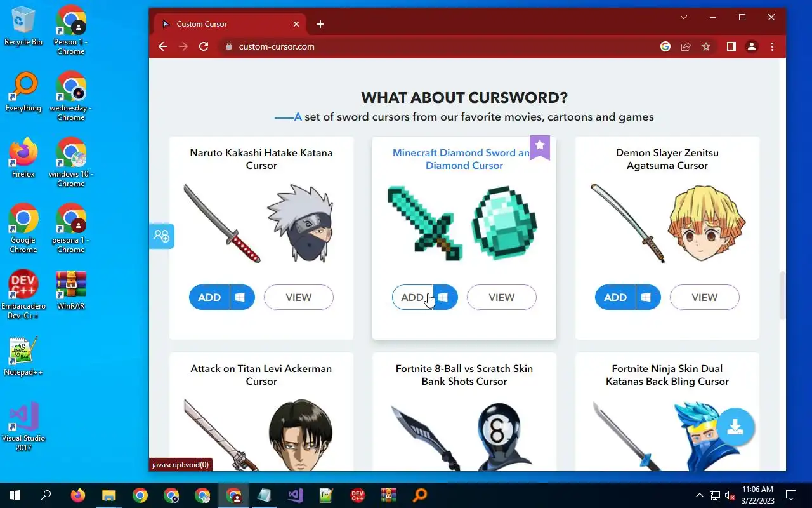Share this page via share icon
This screenshot has height=508, width=812.
coord(686,46)
